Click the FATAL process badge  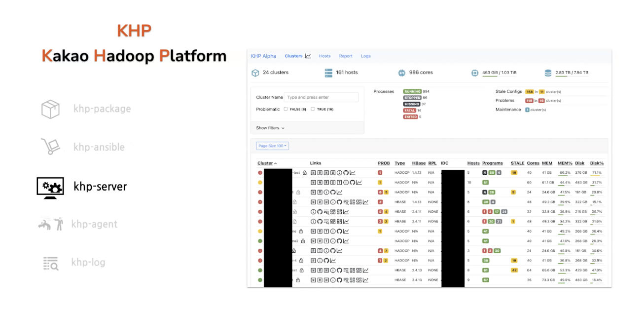click(409, 111)
